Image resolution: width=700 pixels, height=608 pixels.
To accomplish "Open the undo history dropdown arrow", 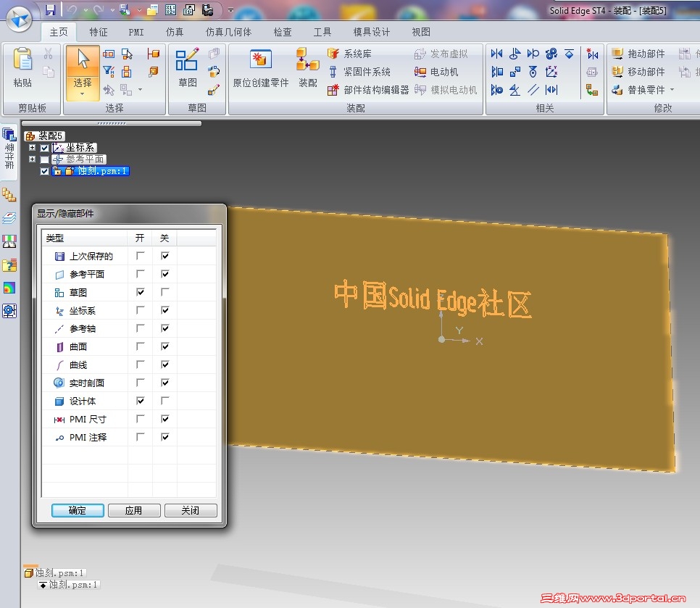I will pyautogui.click(x=86, y=9).
